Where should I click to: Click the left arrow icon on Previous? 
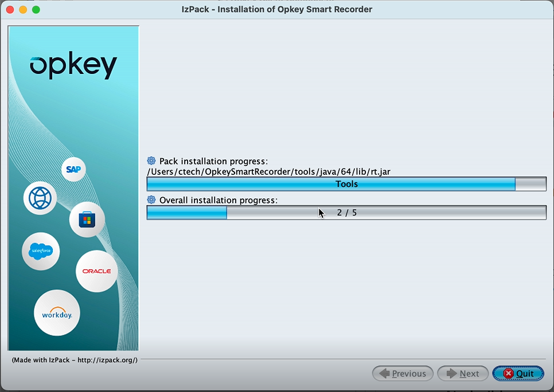384,373
